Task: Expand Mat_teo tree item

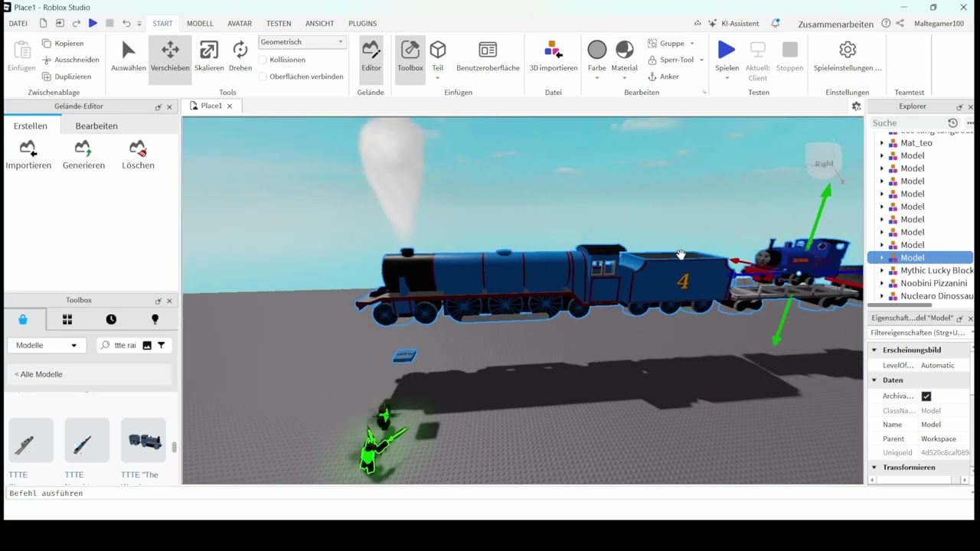Action: [x=882, y=143]
